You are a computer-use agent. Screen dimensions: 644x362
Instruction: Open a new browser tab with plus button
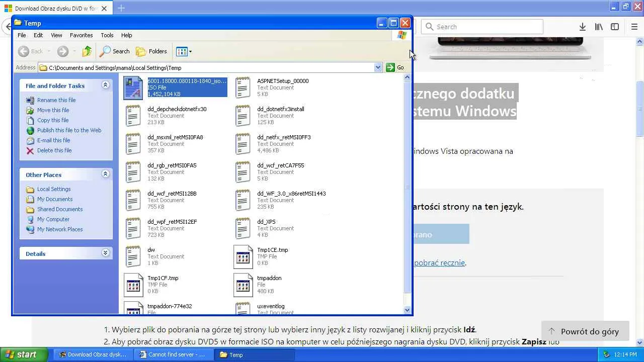(121, 8)
